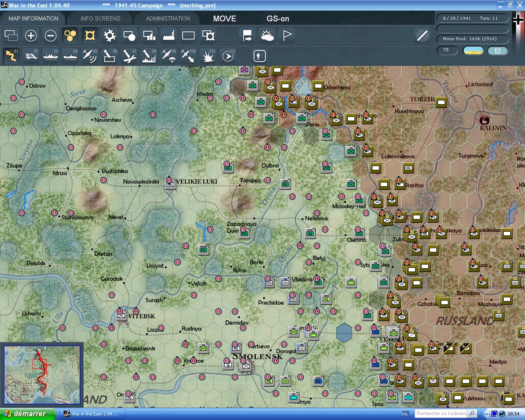
Task: Click the MOVE mode label
Action: point(224,18)
